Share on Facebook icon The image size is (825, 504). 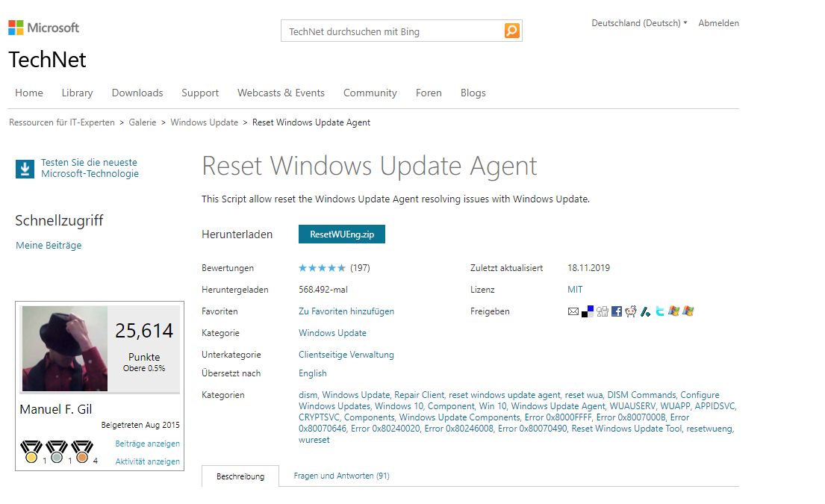[x=617, y=311]
